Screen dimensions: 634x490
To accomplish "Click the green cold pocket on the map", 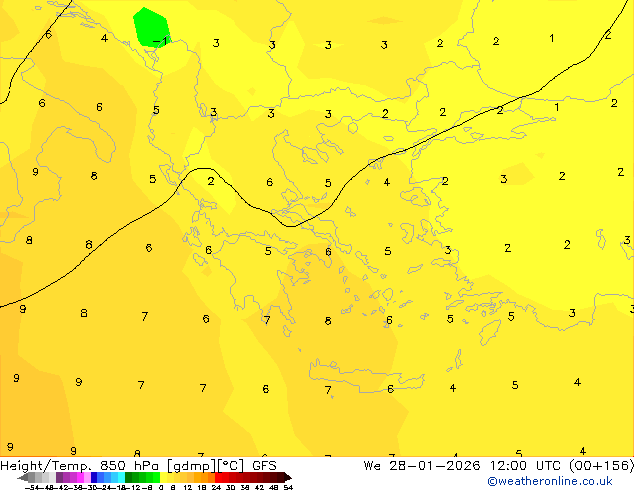I will [152, 27].
